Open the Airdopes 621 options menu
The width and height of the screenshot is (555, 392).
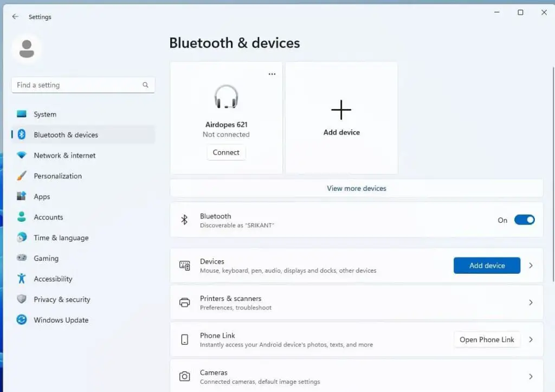(x=272, y=74)
